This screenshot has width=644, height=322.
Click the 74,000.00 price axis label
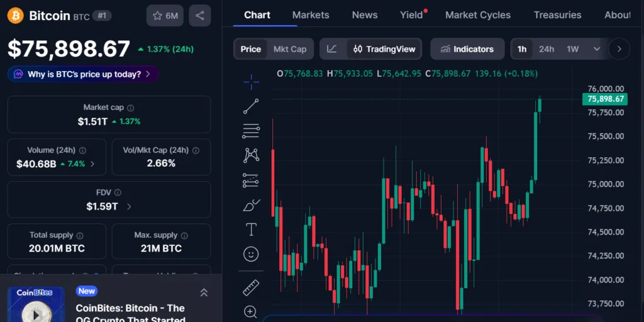606,280
